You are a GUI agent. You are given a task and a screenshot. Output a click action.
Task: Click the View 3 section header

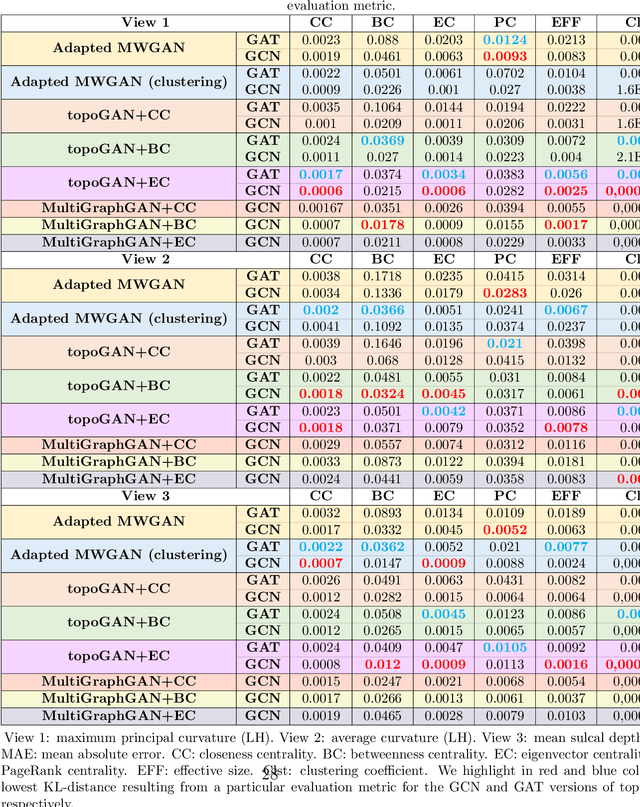[x=146, y=496]
